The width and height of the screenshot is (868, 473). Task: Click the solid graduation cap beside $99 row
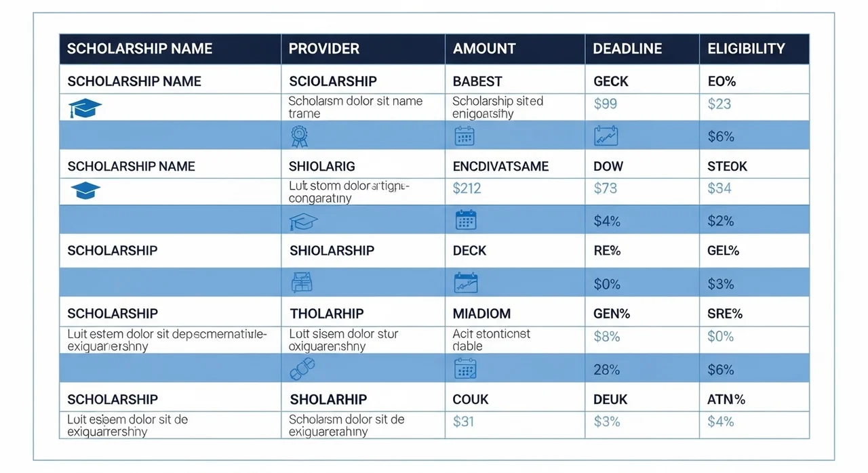[85, 108]
